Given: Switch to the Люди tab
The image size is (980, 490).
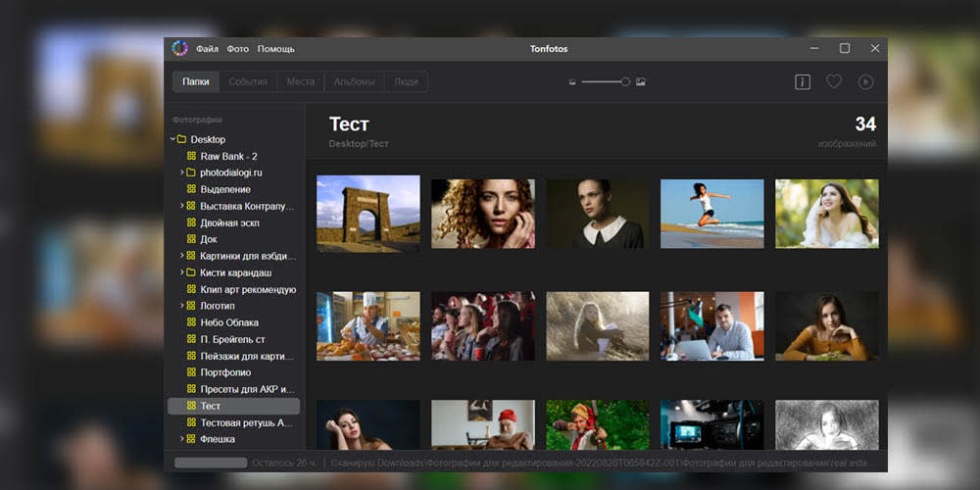Looking at the screenshot, I should tap(407, 82).
